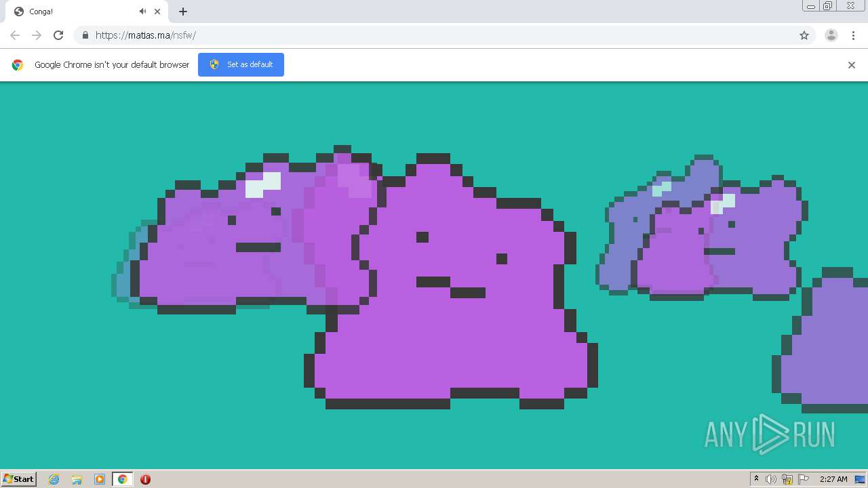Image resolution: width=868 pixels, height=488 pixels.
Task: Open the Windows Start menu
Action: tap(19, 479)
